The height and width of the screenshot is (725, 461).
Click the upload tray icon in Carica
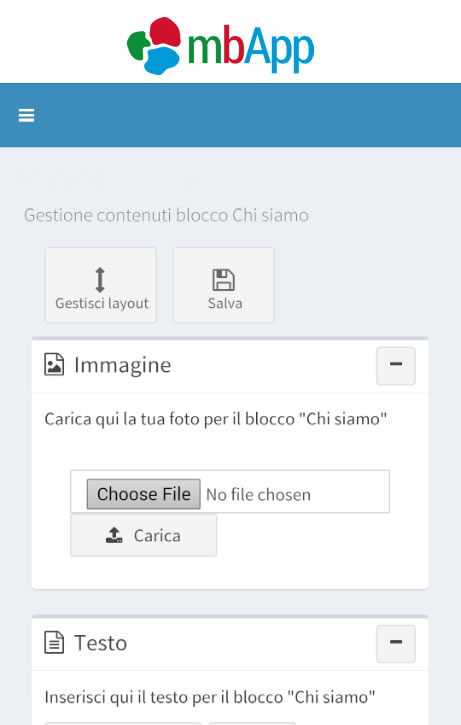[114, 535]
